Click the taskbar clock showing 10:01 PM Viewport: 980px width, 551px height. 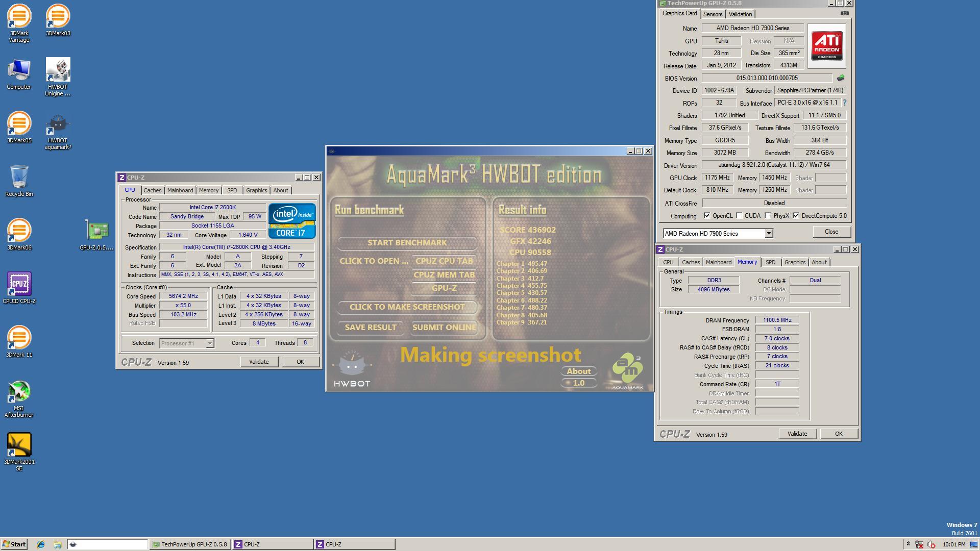(954, 544)
